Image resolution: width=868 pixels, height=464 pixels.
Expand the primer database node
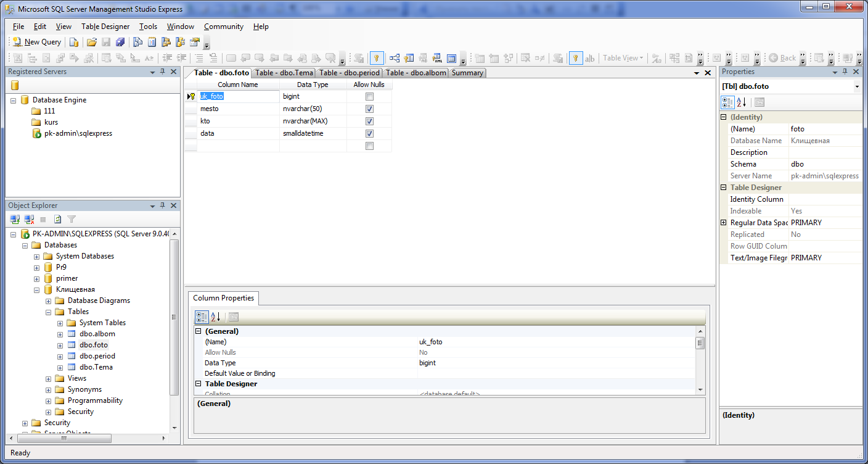tap(37, 278)
